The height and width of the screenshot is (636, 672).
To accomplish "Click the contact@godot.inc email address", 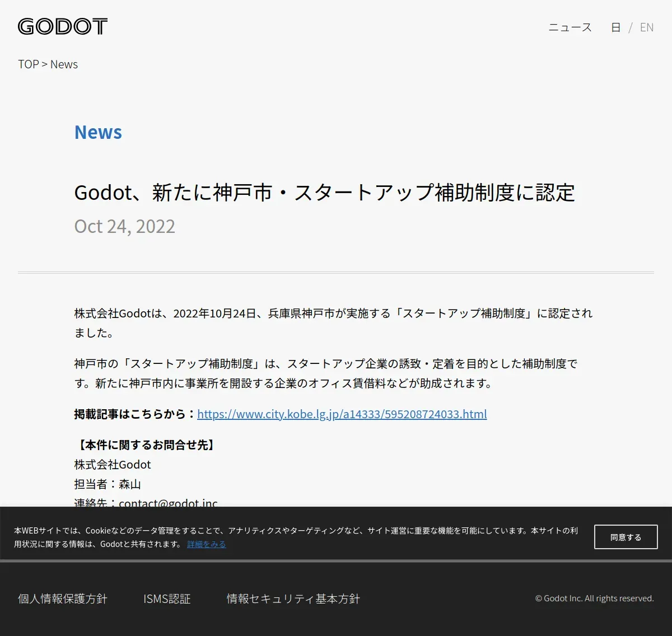I will coord(168,502).
